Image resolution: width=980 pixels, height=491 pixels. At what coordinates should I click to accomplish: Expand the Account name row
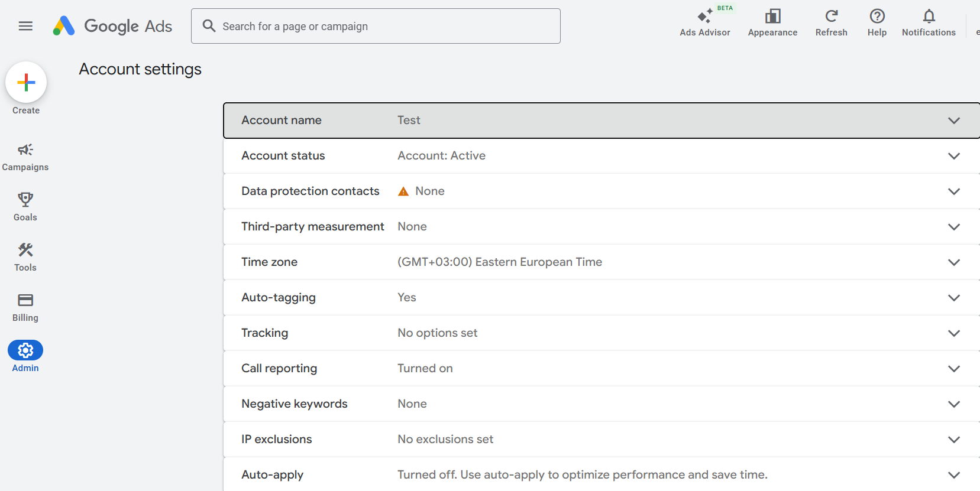953,121
